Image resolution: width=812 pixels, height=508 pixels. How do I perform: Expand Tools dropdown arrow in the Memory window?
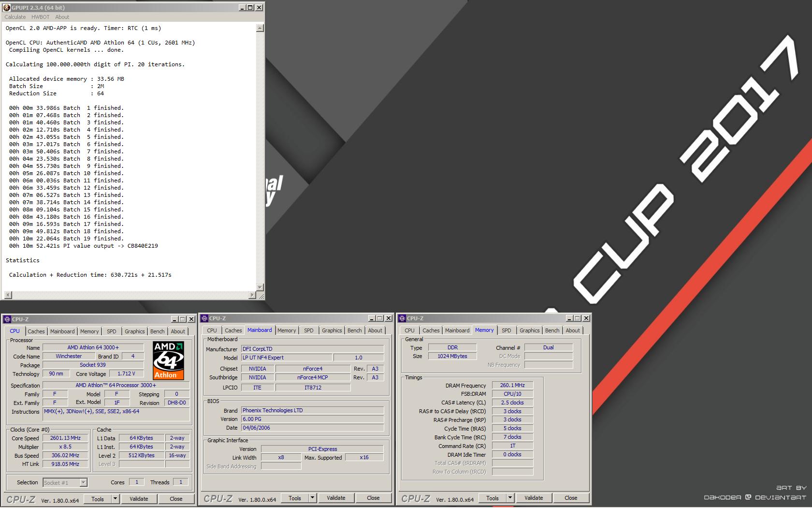(x=510, y=498)
